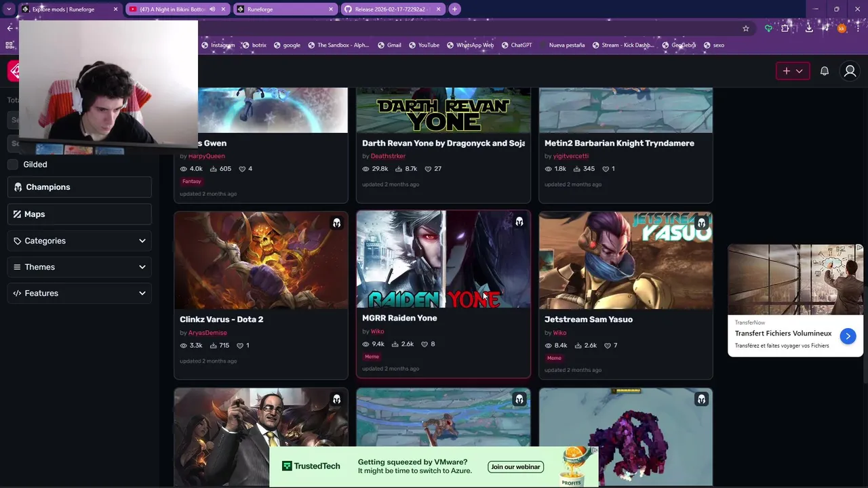This screenshot has height=488, width=868.
Task: Click the champion helmet badge on Clinkz Varus card
Action: [336, 223]
